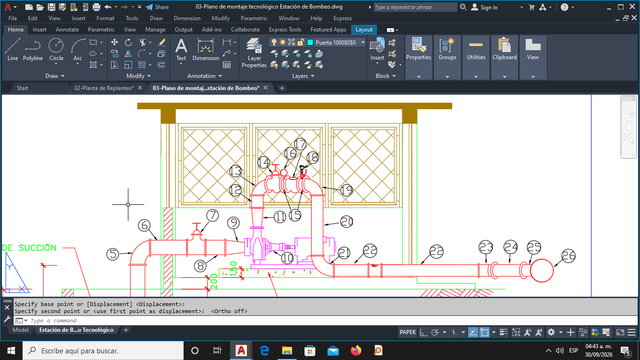640x360 pixels.
Task: Expand the Modify panel
Action: point(138,76)
